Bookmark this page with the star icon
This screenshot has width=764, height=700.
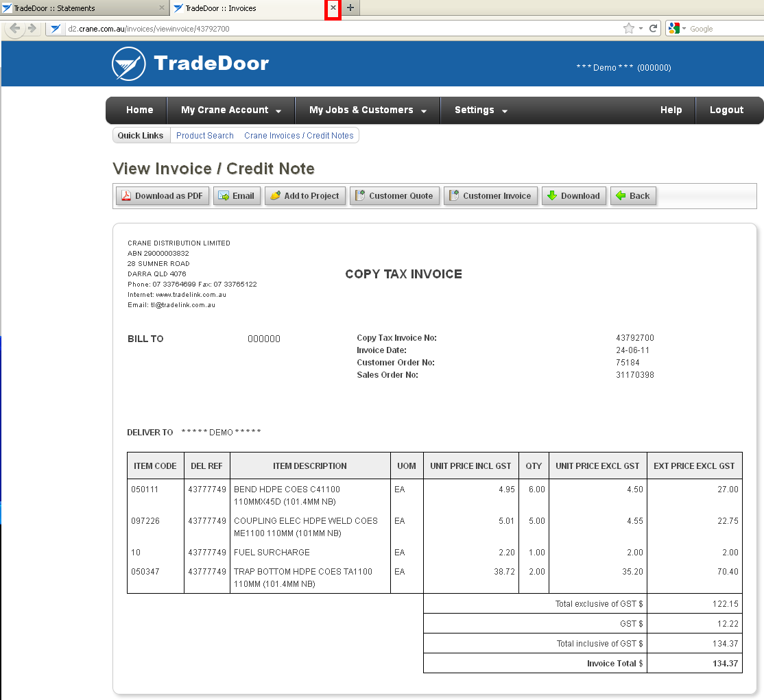(628, 28)
